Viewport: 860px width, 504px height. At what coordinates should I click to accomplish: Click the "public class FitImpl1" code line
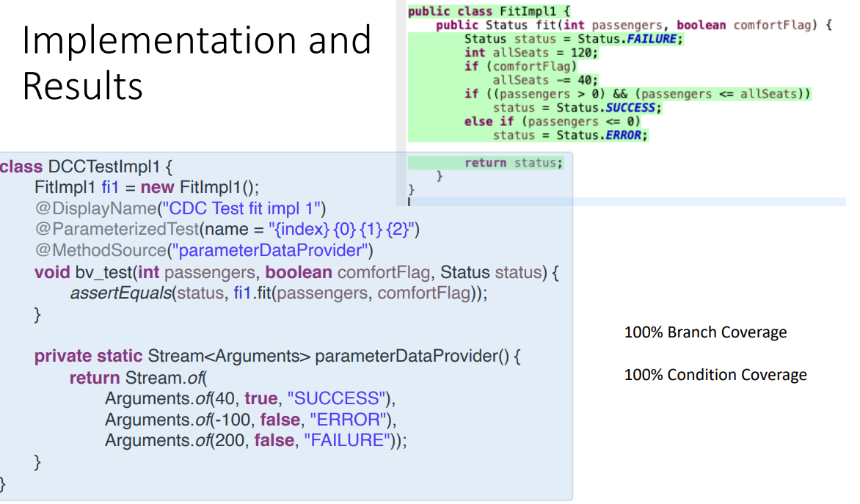pos(489,11)
